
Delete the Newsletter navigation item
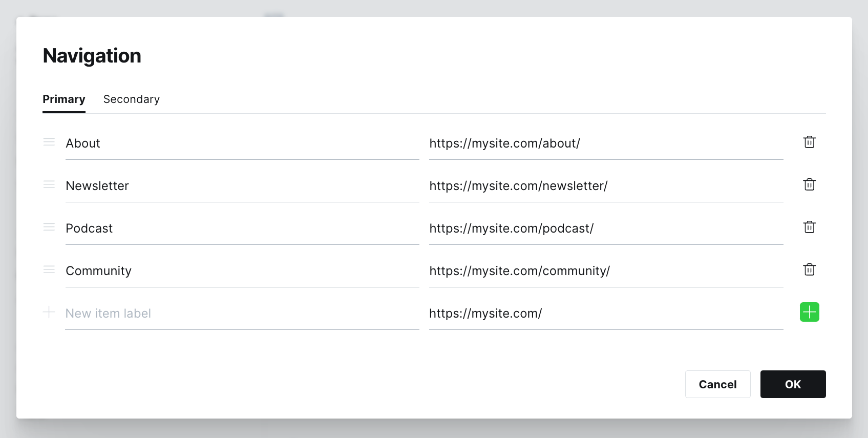(809, 185)
